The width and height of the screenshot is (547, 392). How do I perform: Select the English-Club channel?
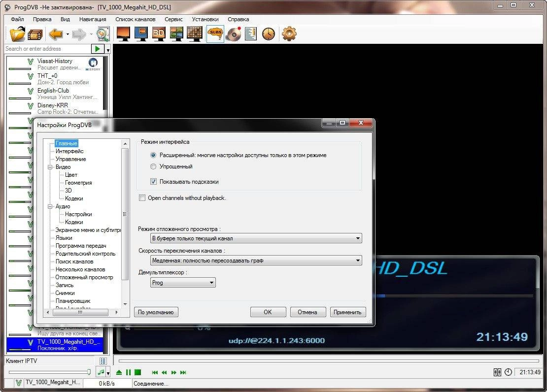[55, 94]
